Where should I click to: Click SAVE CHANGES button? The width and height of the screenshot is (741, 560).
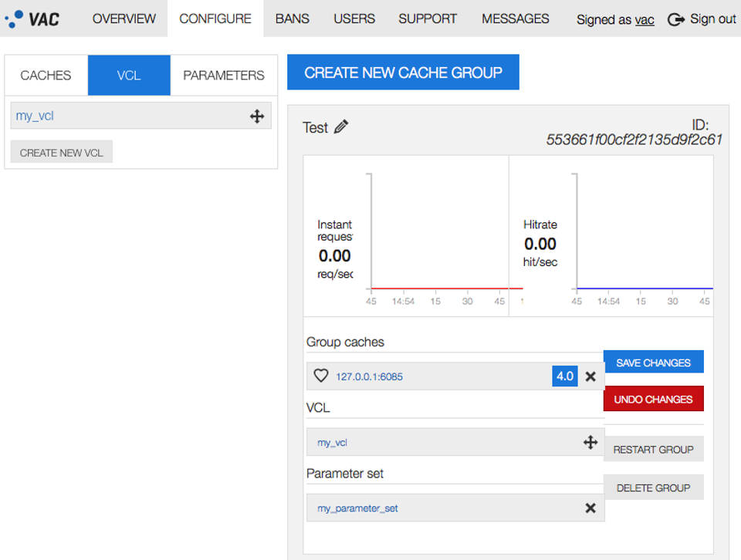pos(654,362)
